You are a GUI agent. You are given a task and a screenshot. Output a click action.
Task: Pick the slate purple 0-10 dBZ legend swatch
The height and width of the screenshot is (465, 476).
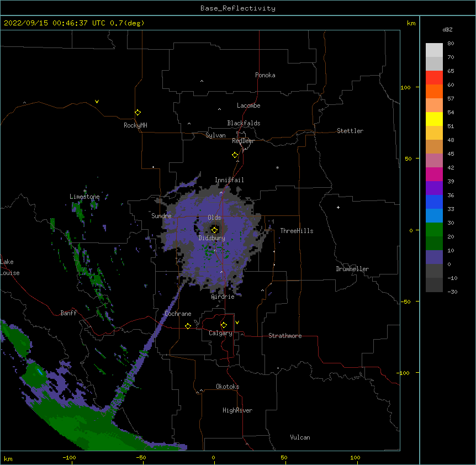[434, 257]
